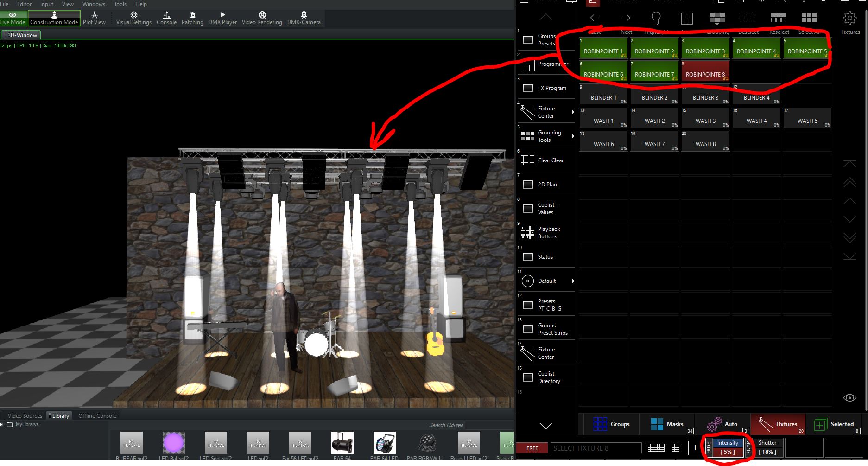Click the Clear Clear button
This screenshot has width=868, height=466.
pyautogui.click(x=546, y=160)
